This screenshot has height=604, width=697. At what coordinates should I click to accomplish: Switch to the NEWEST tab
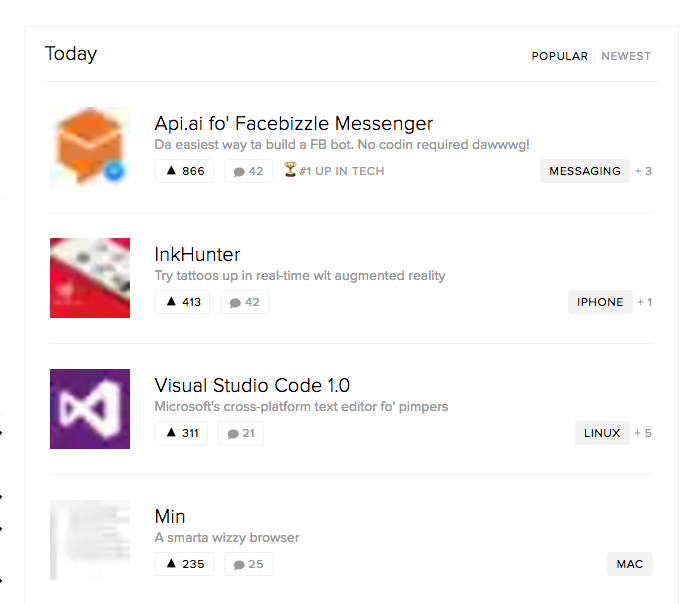tap(626, 56)
